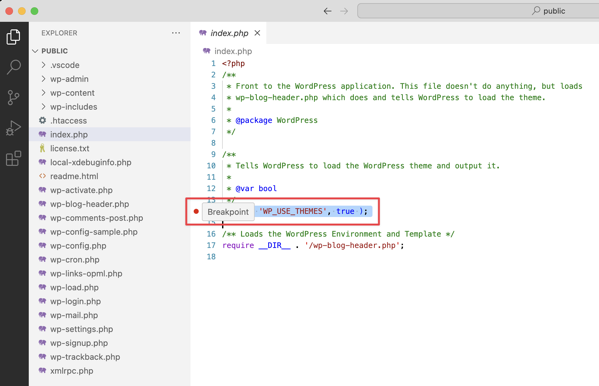Open the Source Control view
599x386 pixels.
[13, 97]
